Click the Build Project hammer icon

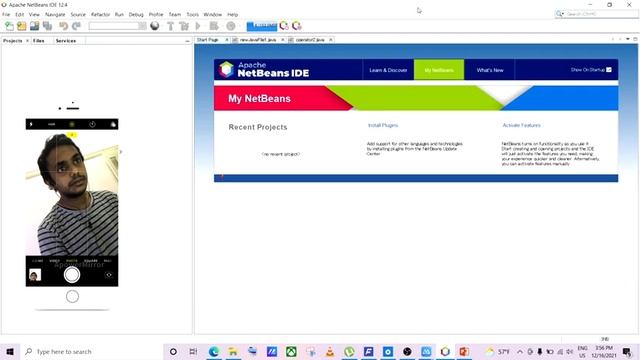tap(171, 26)
